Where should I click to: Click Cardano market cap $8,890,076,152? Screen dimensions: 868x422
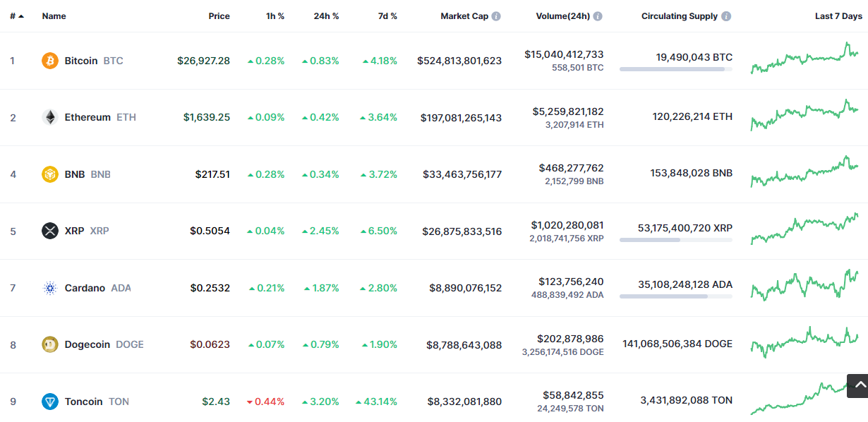(466, 288)
